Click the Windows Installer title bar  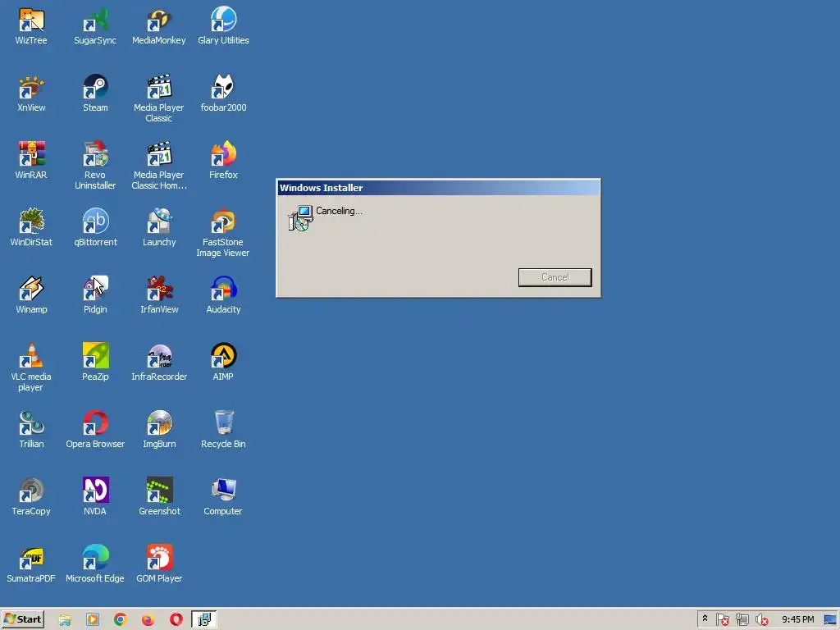[438, 188]
